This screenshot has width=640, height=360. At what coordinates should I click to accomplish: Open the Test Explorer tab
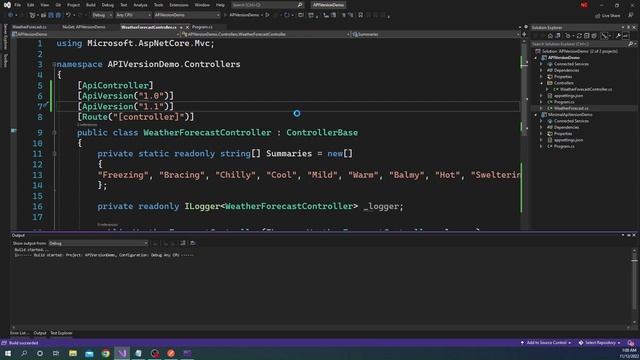61,333
